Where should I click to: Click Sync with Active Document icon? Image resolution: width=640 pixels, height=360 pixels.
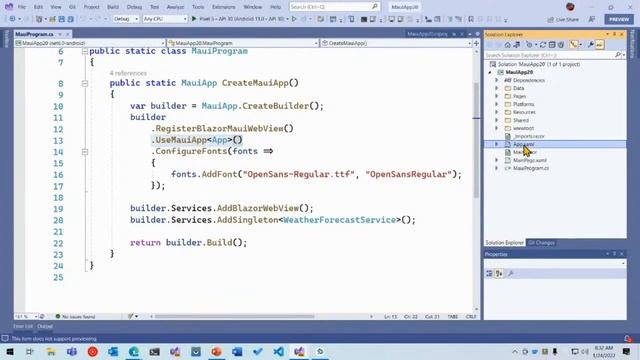tap(516, 45)
